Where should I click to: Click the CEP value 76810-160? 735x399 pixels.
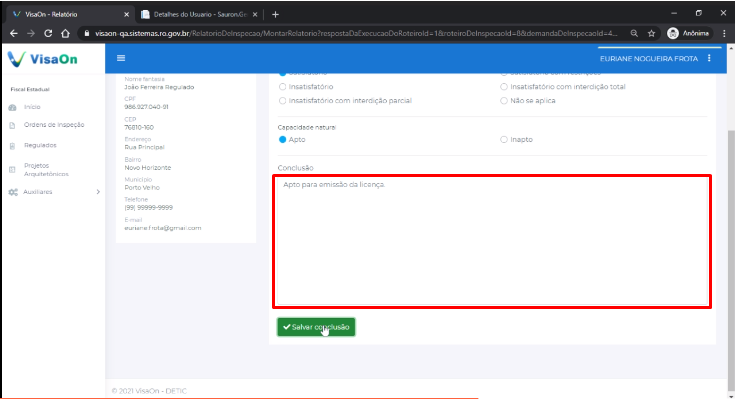coord(139,128)
